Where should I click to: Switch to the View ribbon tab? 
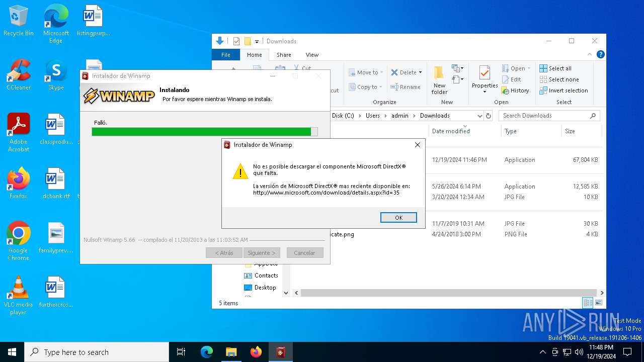click(x=312, y=55)
